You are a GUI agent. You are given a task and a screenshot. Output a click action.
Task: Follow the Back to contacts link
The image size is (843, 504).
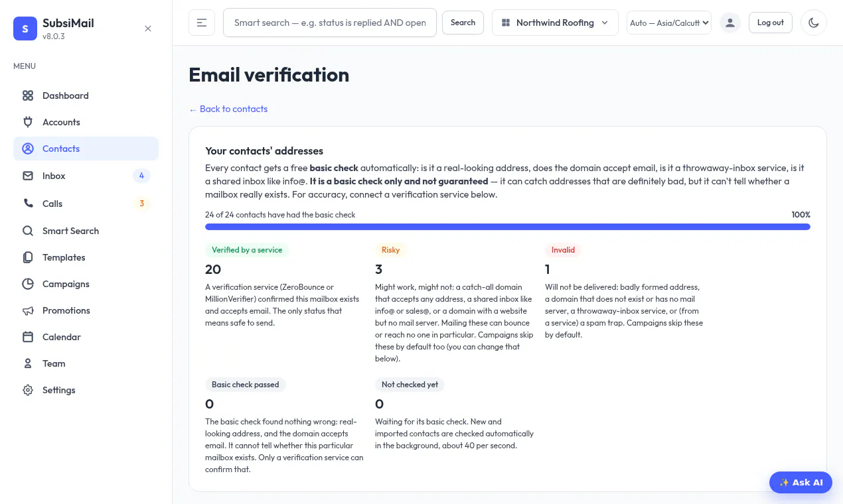[228, 109]
